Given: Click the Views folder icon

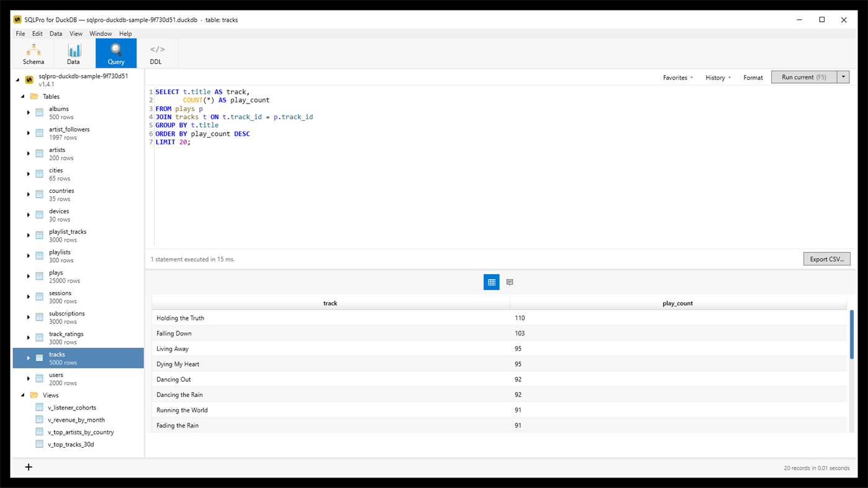Looking at the screenshot, I should point(34,395).
